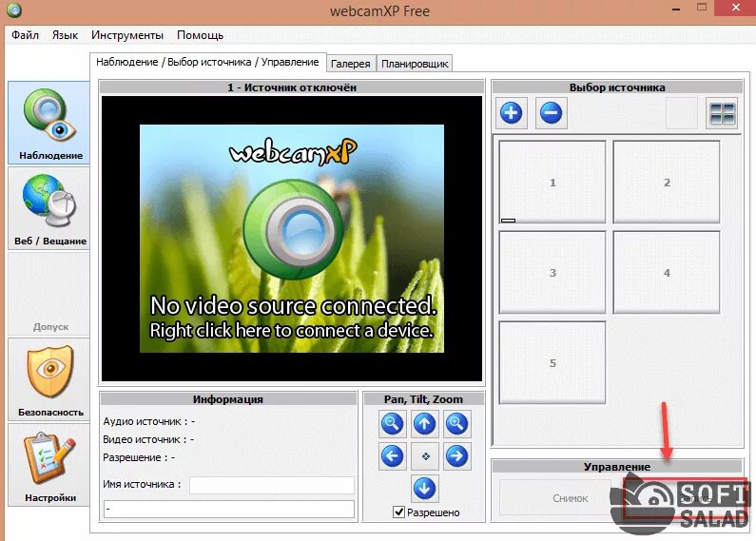The height and width of the screenshot is (541, 756).
Task: Minimize the webcamXP Free window
Action: click(676, 10)
